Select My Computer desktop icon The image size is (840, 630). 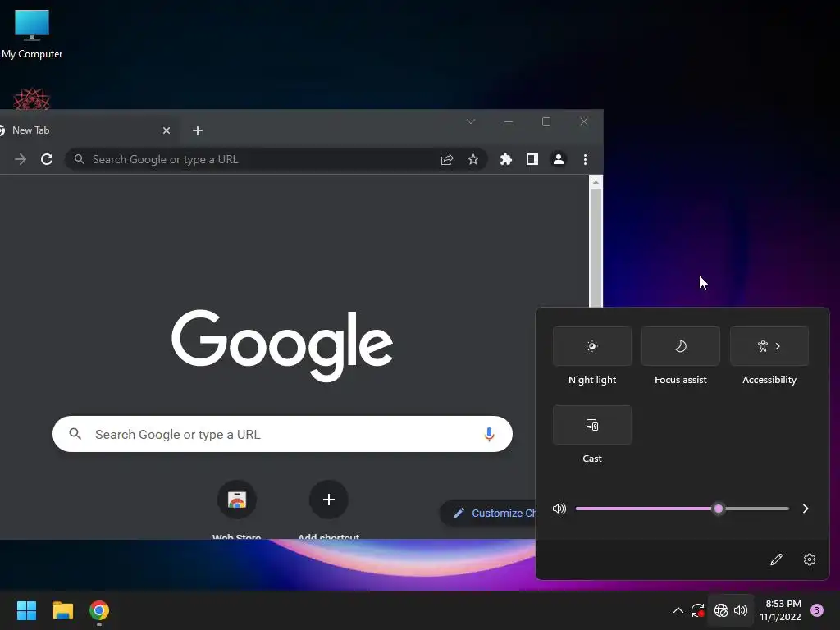[x=32, y=34]
